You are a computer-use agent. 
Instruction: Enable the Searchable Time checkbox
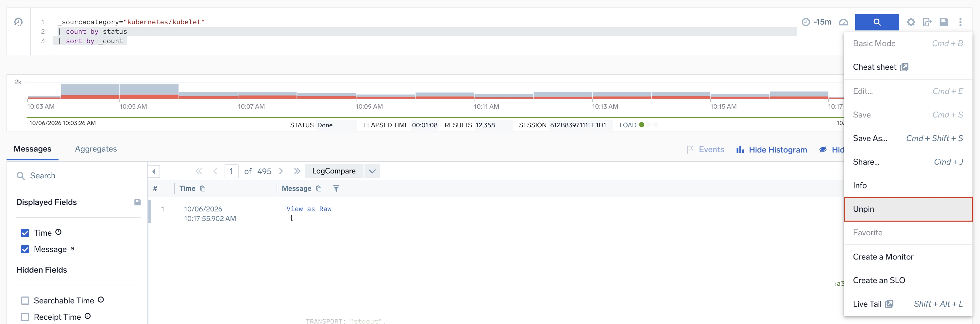(25, 301)
